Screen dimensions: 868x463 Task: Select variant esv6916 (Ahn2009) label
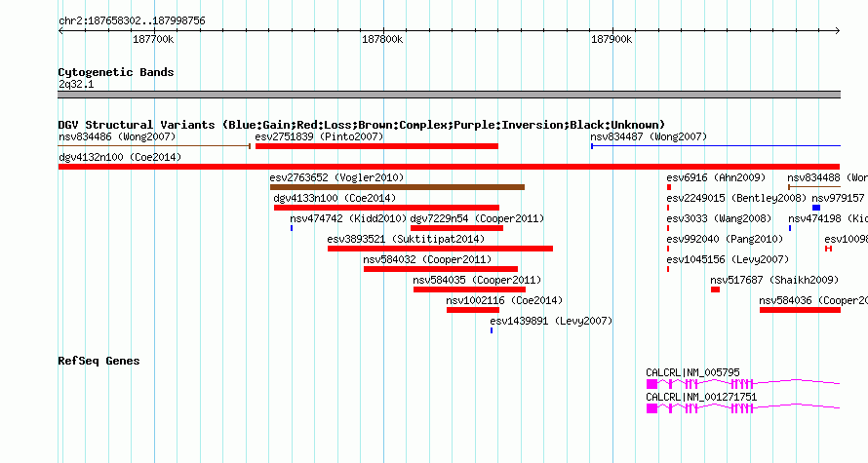click(716, 177)
